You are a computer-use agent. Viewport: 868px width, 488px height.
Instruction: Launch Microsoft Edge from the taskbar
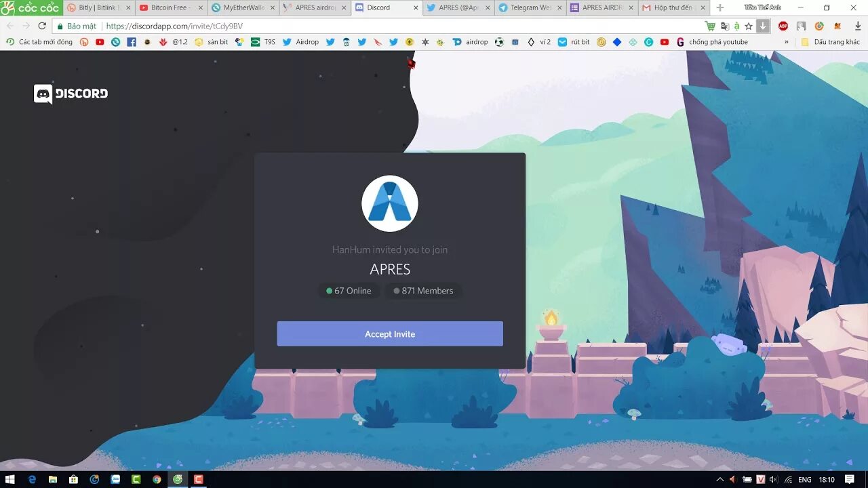[32, 479]
